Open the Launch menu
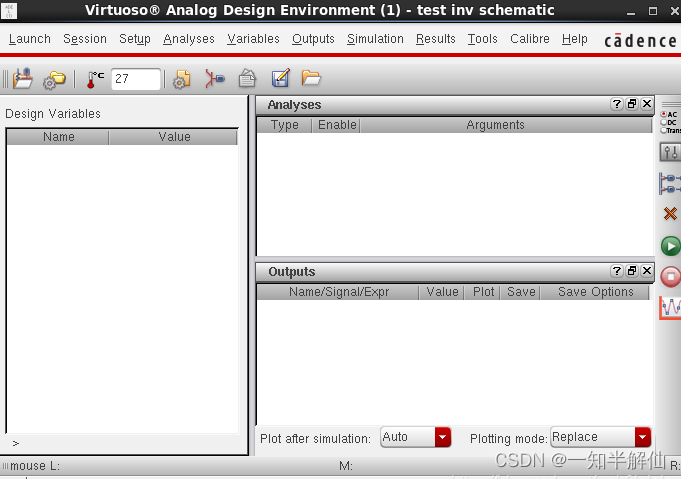The height and width of the screenshot is (479, 681). (30, 39)
